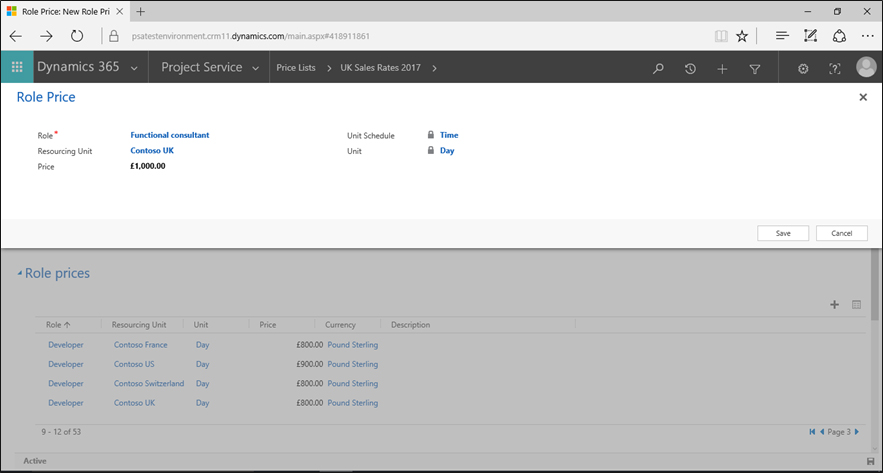Open the browser more options ellipsis
Viewport: 883px width, 473px height.
[868, 36]
